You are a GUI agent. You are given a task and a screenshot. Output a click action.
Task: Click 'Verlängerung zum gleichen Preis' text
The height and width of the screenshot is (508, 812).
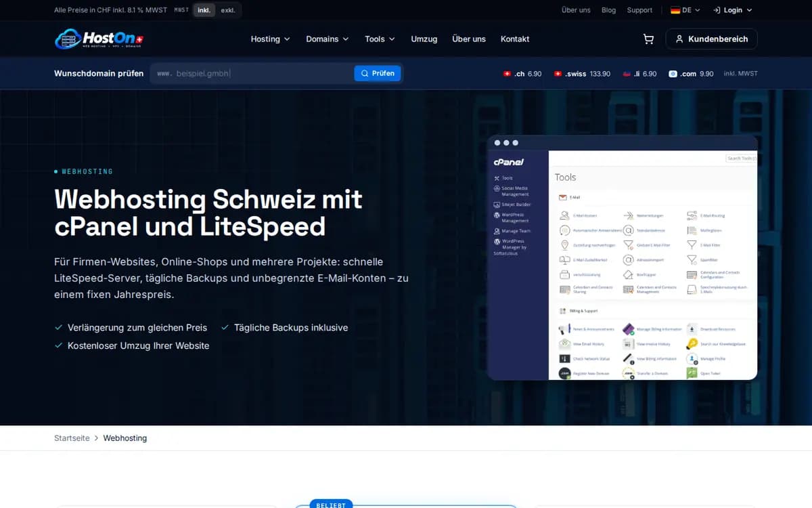coord(137,327)
